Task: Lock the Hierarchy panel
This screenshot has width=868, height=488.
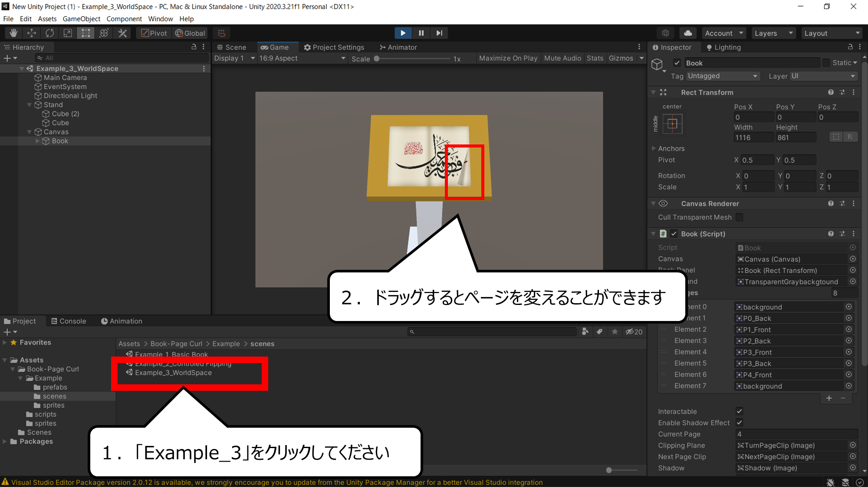Action: point(194,47)
